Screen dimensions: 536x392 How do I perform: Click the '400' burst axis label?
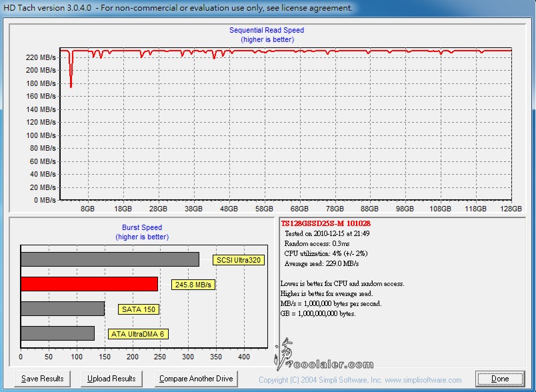pos(244,357)
